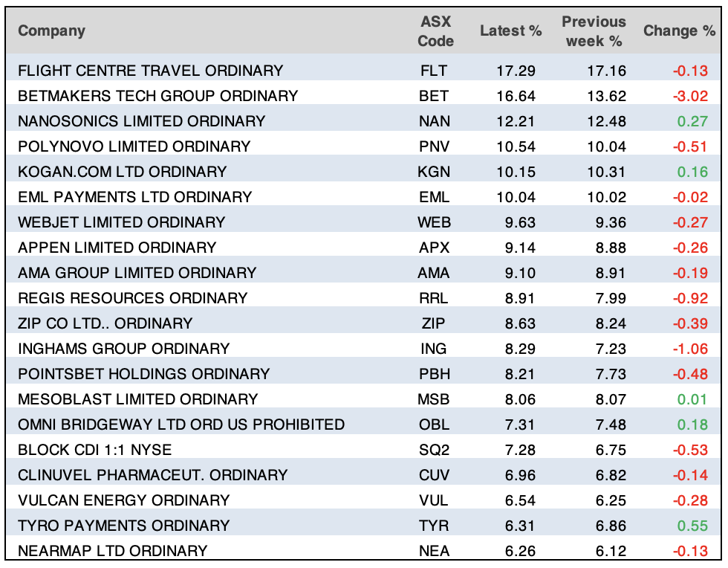Click the RRL change value -0.92
Image resolution: width=728 pixels, height=568 pixels.
tap(690, 298)
